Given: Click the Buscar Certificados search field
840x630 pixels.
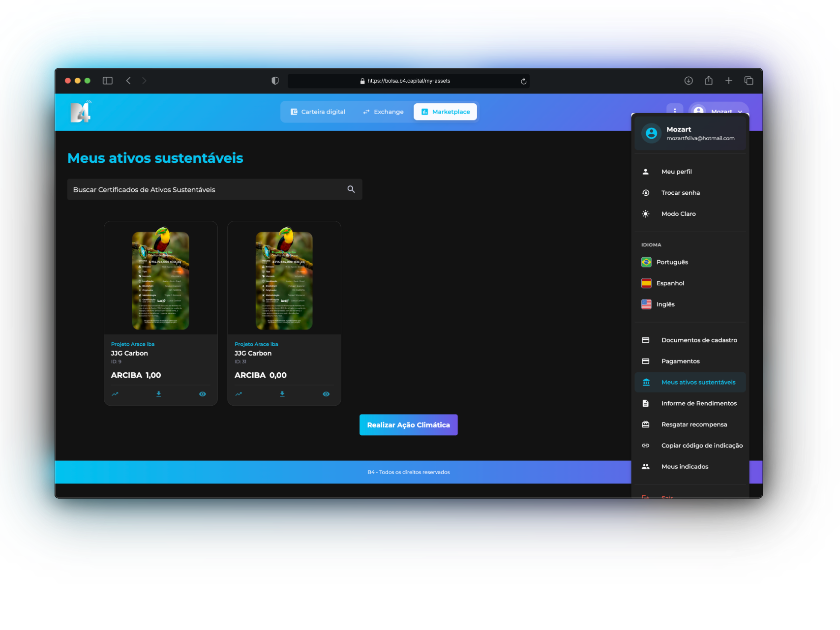Looking at the screenshot, I should (207, 190).
